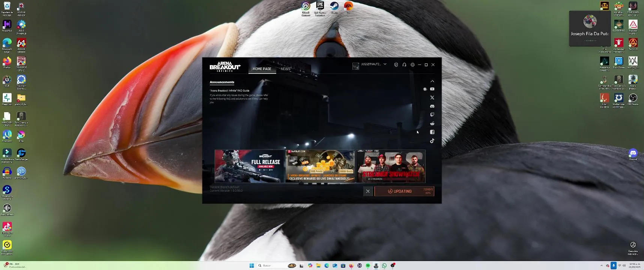Switch to the HOME PAGE tab
Viewport: 644px width, 270px height.
pyautogui.click(x=262, y=69)
